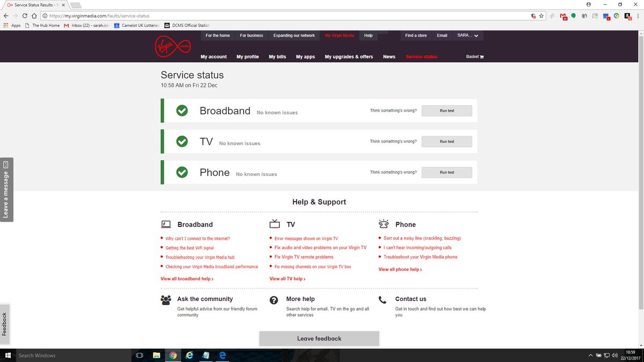Click the Phone green checkmark icon
The width and height of the screenshot is (644, 362).
[182, 172]
